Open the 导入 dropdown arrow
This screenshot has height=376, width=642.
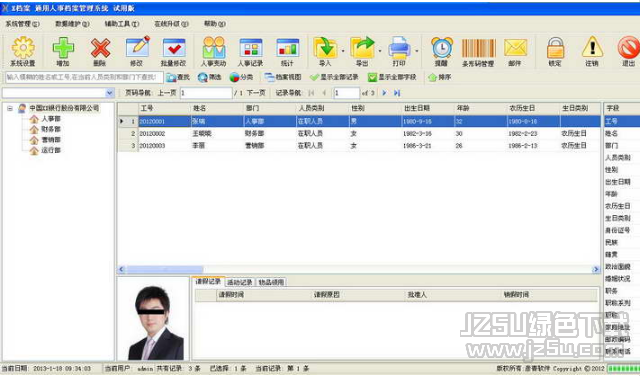coord(343,51)
